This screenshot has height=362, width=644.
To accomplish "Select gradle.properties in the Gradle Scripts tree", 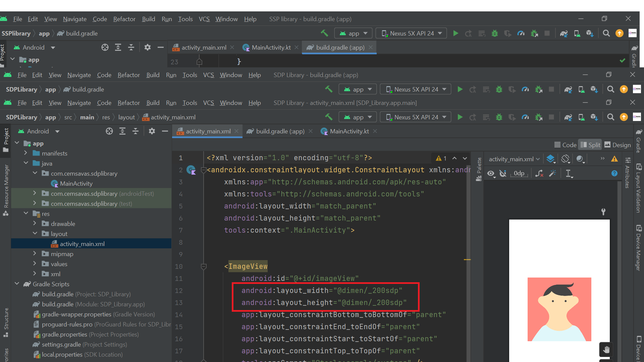I will tap(64, 334).
